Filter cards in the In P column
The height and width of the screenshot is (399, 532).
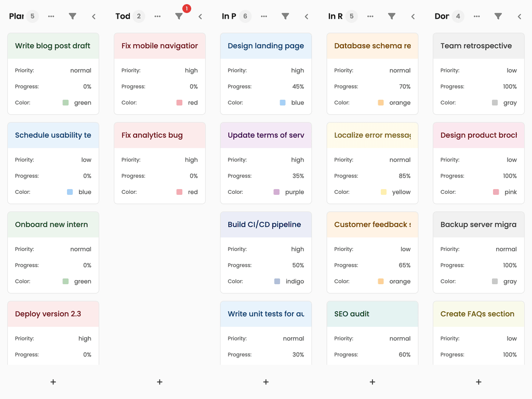[x=285, y=16]
